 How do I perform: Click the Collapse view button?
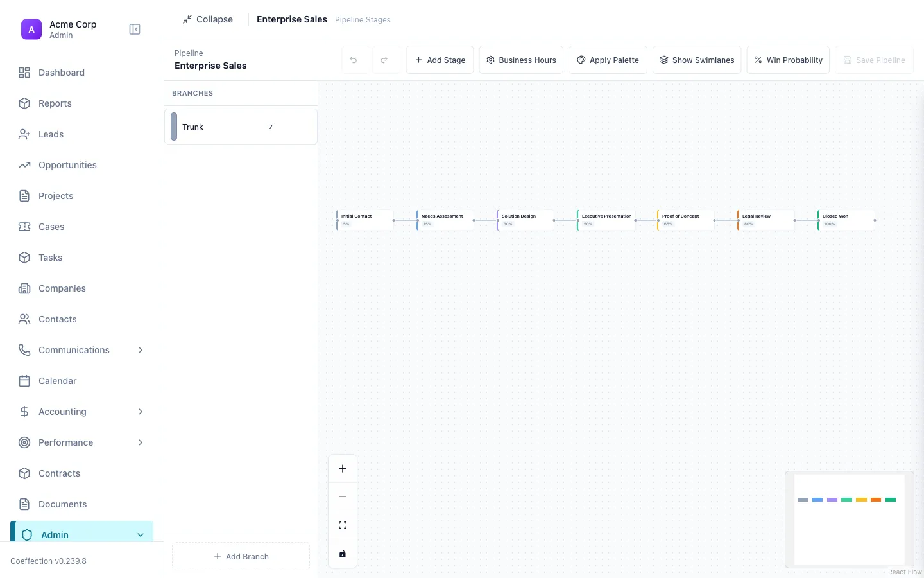coord(207,19)
